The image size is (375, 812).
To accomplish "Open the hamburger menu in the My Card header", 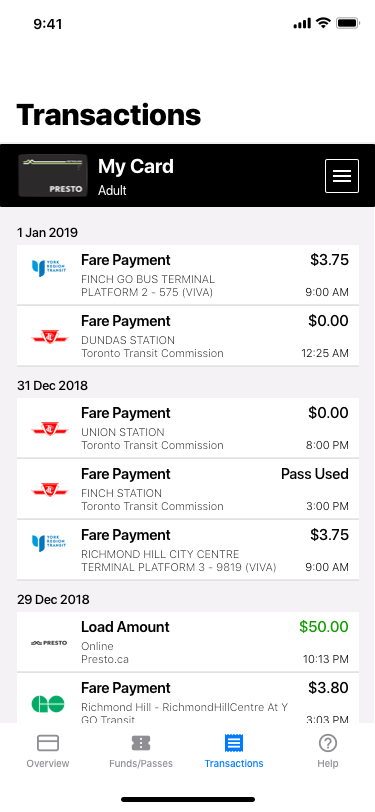I will (342, 176).
